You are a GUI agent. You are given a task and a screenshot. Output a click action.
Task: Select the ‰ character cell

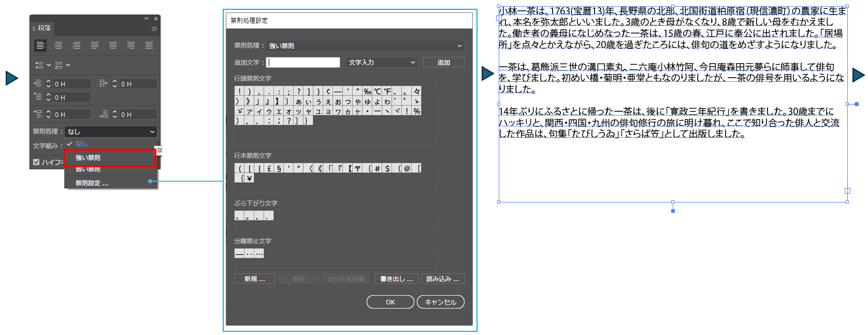367,91
